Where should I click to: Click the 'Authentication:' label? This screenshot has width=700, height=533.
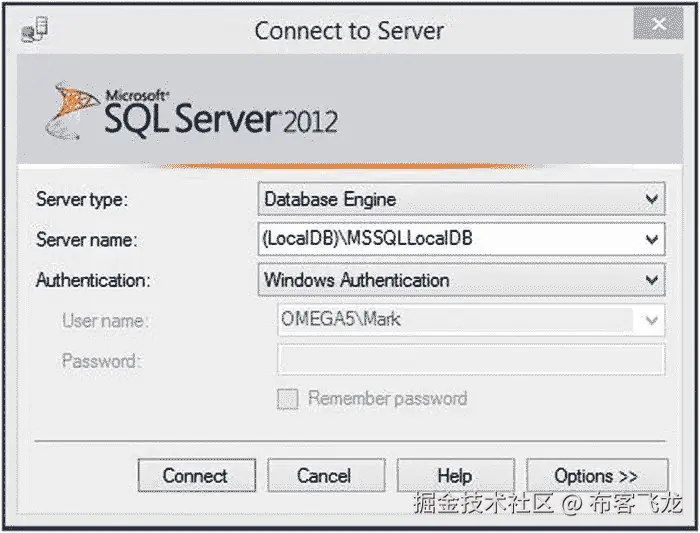tap(93, 280)
